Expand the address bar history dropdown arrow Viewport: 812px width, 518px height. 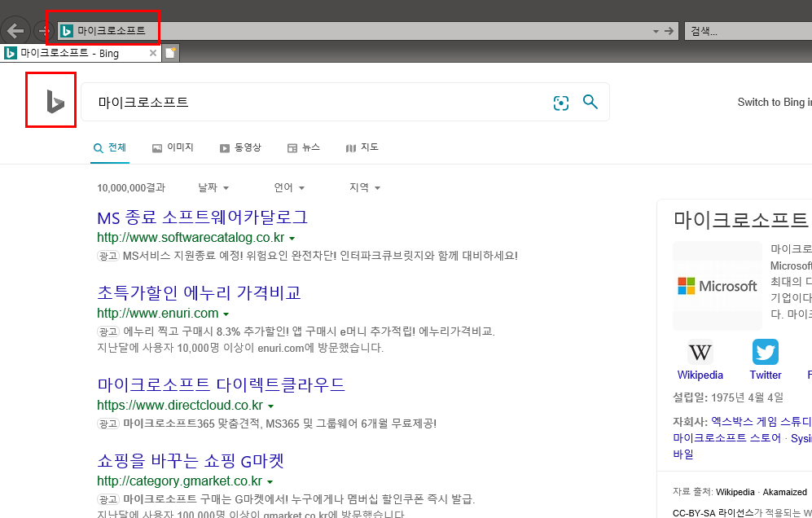(656, 32)
